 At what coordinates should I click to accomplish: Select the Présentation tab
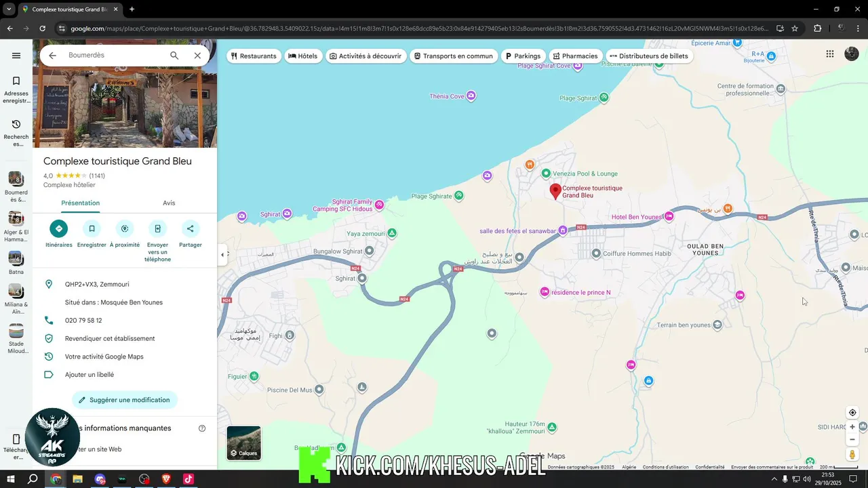(80, 203)
